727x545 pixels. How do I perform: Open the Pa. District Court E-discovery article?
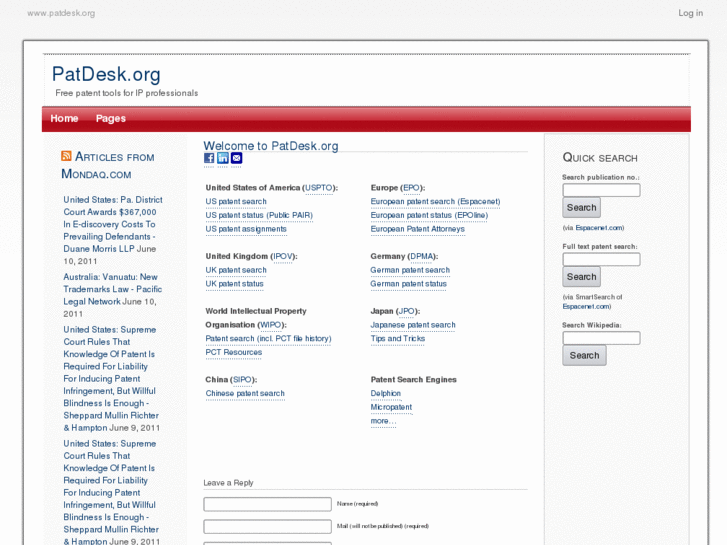tap(113, 224)
